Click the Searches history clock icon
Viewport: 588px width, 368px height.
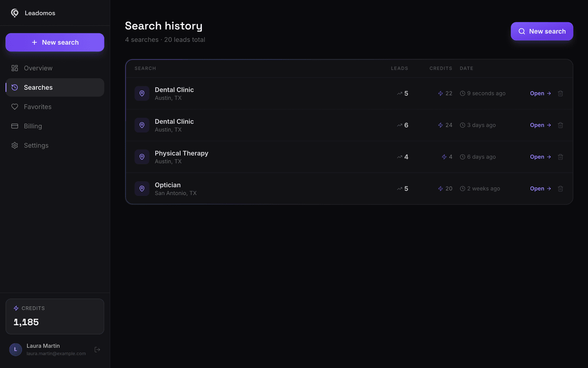15,87
